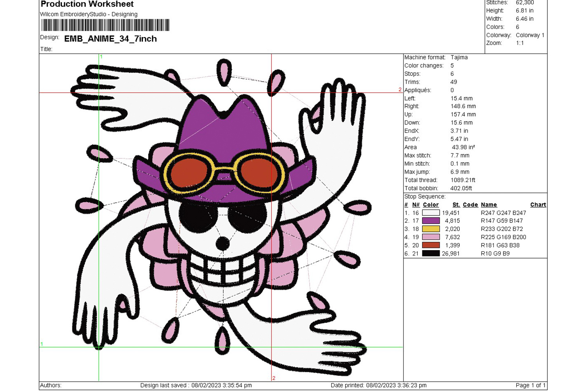Viewport: 588px width, 391px height.
Task: Click the Code column header
Action: tap(470, 204)
